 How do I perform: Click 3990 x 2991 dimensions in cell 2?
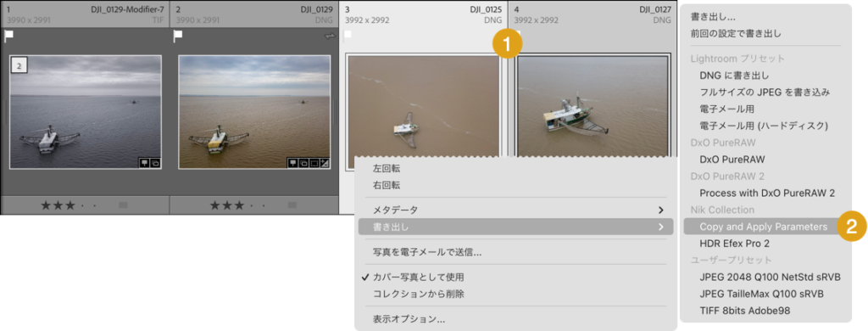pos(198,20)
